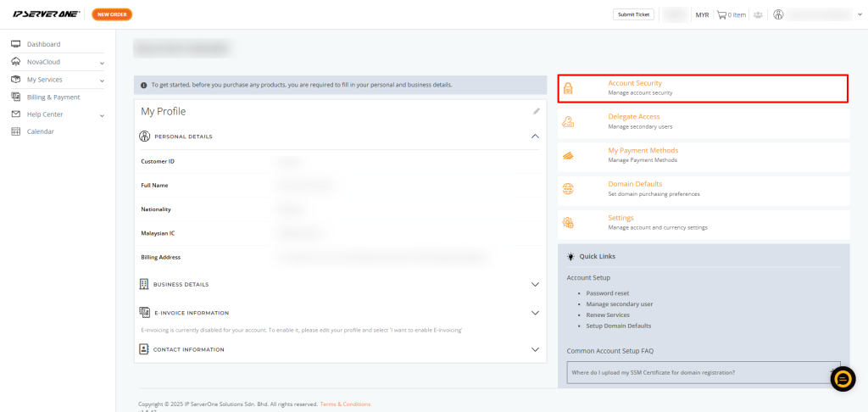Expand the E-Invoice Information chevron
Image resolution: width=868 pixels, height=412 pixels.
click(535, 313)
